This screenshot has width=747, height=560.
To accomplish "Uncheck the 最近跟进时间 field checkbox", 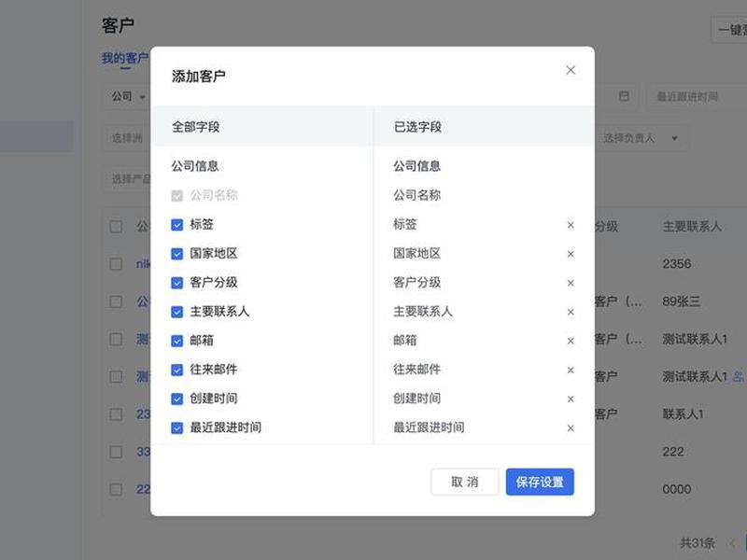I will 176,428.
